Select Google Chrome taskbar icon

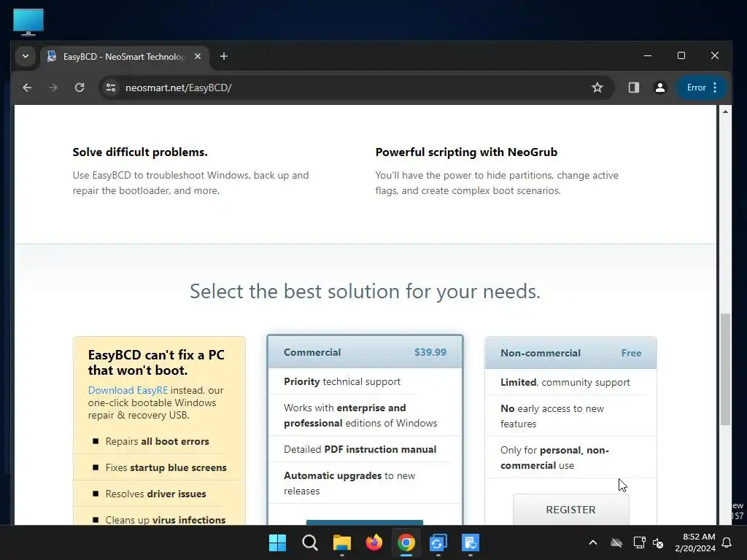[x=406, y=542]
